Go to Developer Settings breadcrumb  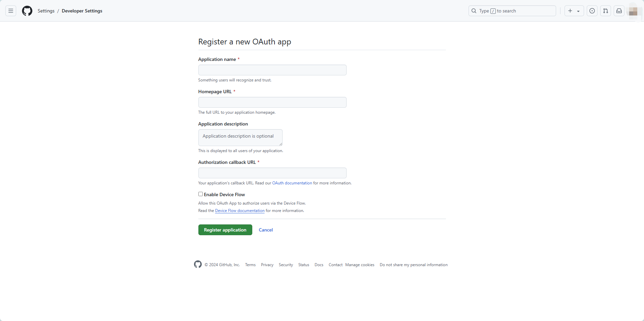pos(82,11)
